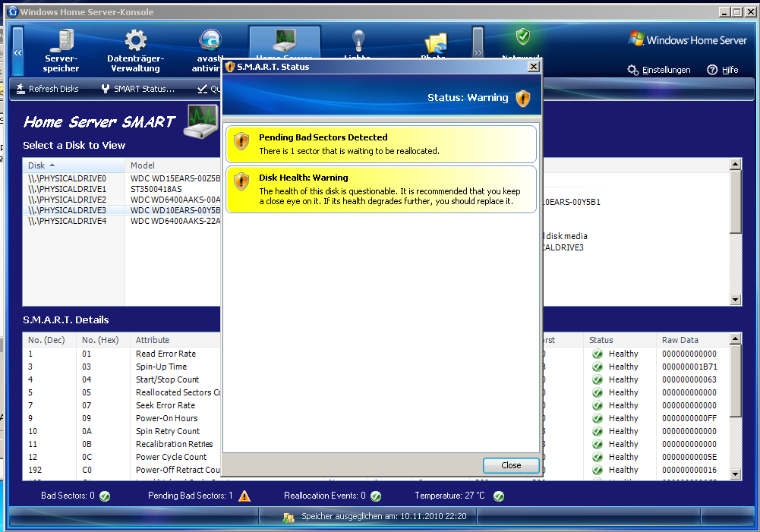Click the Healthy check icon for raw data 000000000016
760x532 pixels.
598,470
